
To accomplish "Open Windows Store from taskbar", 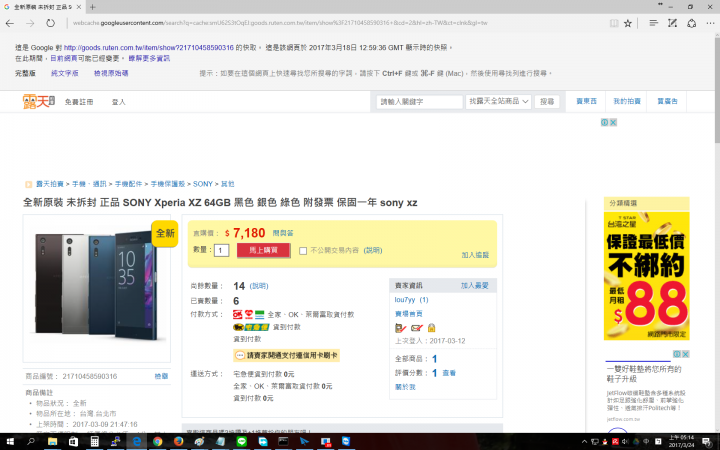I will (73, 442).
